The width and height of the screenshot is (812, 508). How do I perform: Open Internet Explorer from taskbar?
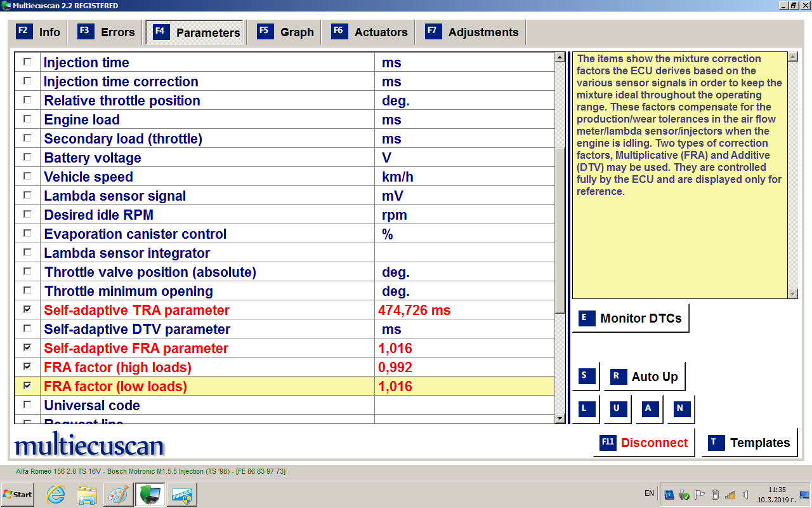[x=56, y=495]
